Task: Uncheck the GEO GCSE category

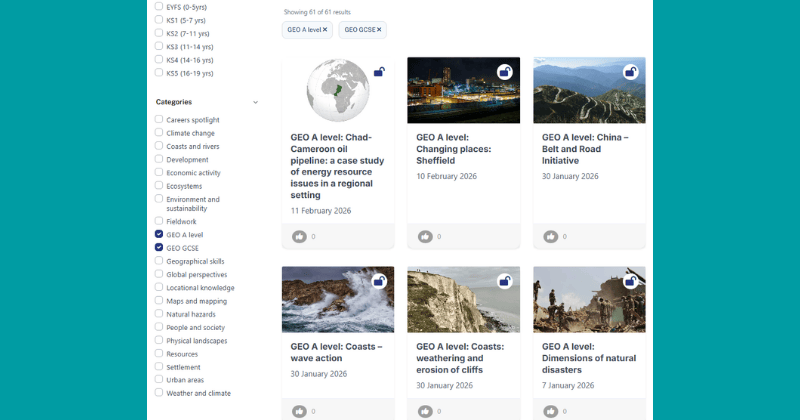Action: [x=159, y=248]
